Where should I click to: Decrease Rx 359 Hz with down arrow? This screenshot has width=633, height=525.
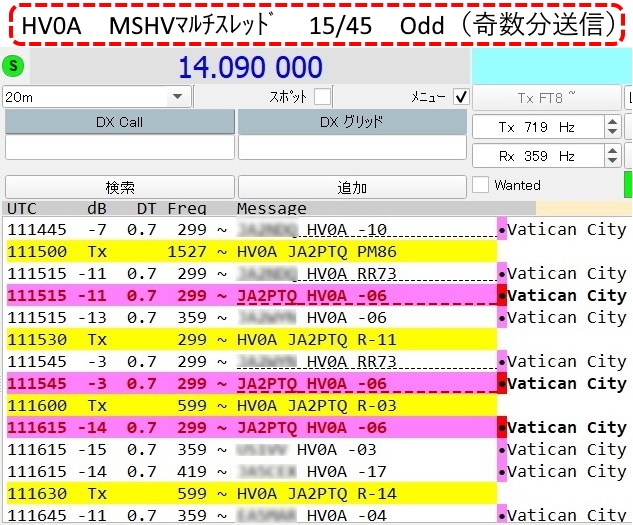[x=612, y=161]
